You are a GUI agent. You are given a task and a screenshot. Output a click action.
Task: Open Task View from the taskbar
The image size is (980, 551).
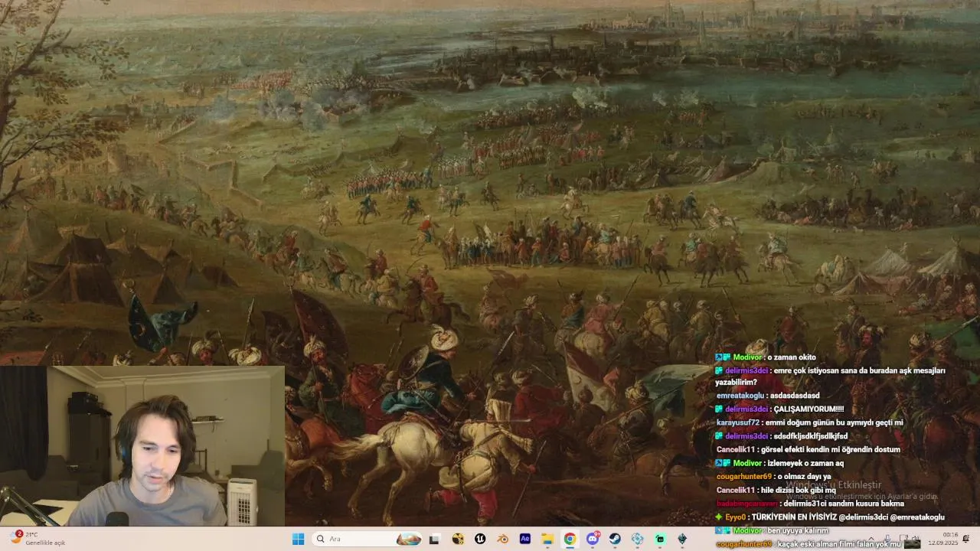(434, 539)
